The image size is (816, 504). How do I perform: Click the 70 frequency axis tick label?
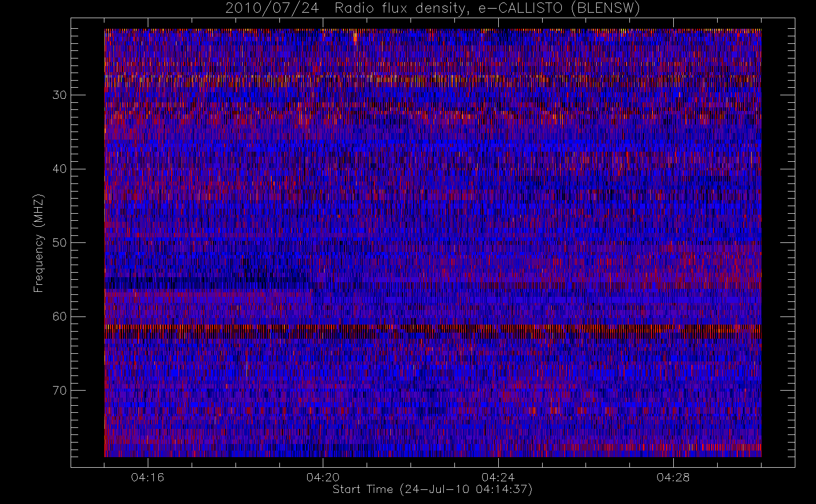(60, 391)
